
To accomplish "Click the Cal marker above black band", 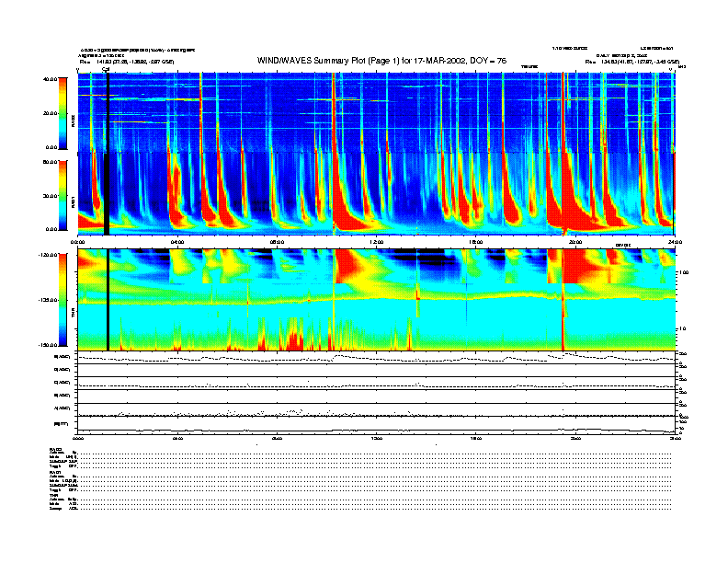I will (x=106, y=70).
